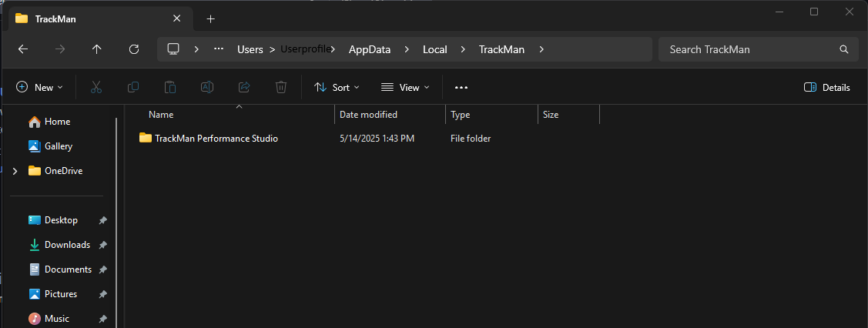Click the forward navigation arrow
This screenshot has width=868, height=328.
click(x=60, y=49)
